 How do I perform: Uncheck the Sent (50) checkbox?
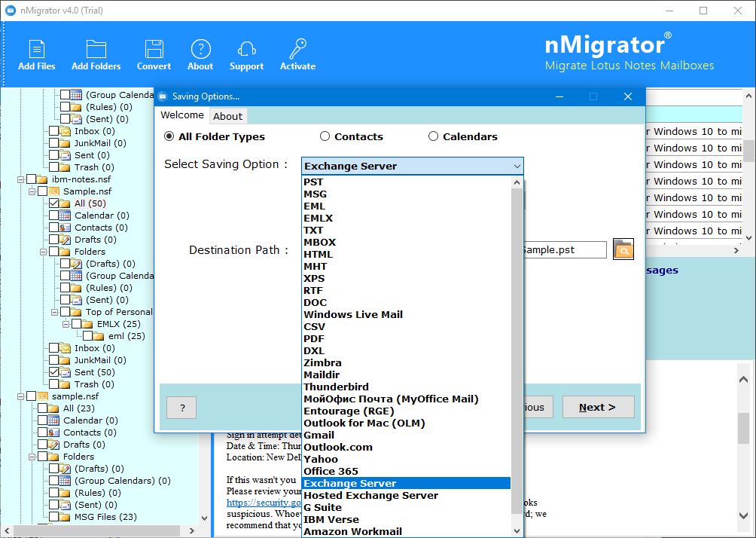pyautogui.click(x=54, y=372)
